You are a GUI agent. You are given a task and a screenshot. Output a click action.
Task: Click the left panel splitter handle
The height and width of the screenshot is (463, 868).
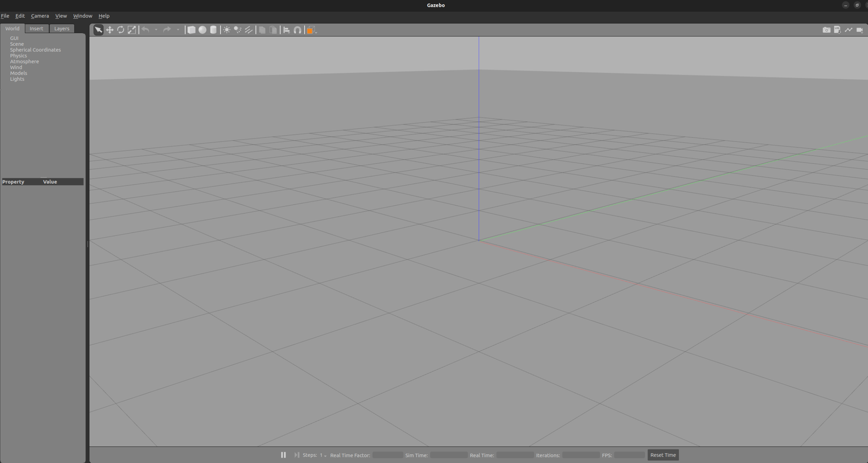(x=88, y=244)
